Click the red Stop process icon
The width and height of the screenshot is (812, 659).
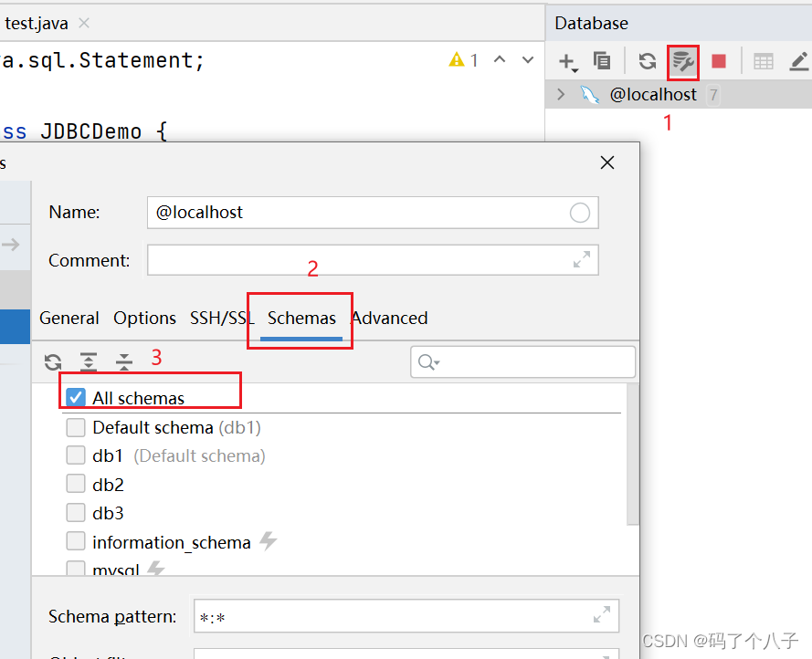coord(718,60)
